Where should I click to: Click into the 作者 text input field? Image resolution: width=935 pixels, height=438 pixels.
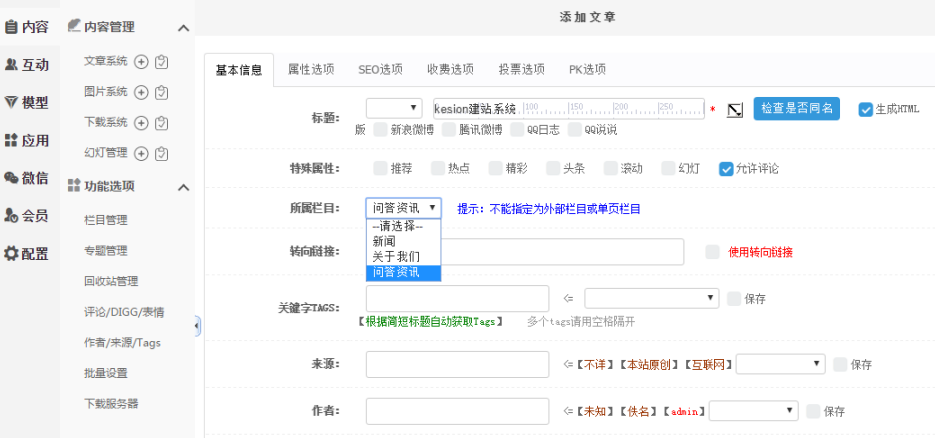pyautogui.click(x=457, y=411)
